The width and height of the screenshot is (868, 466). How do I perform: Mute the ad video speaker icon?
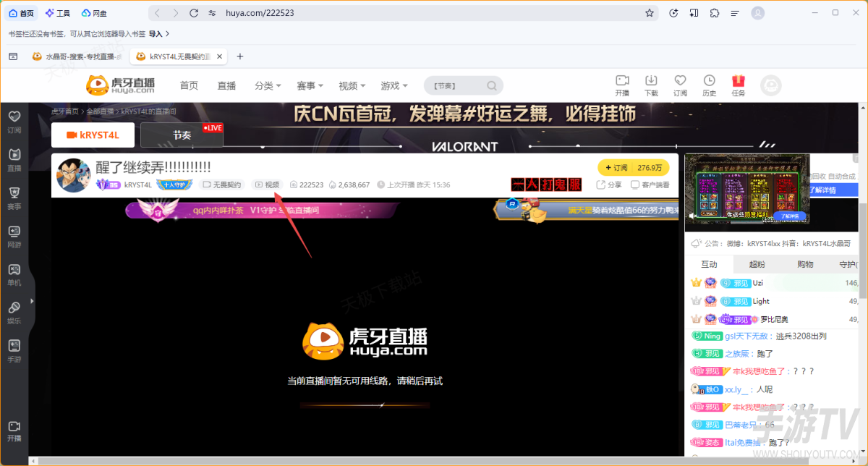693,216
